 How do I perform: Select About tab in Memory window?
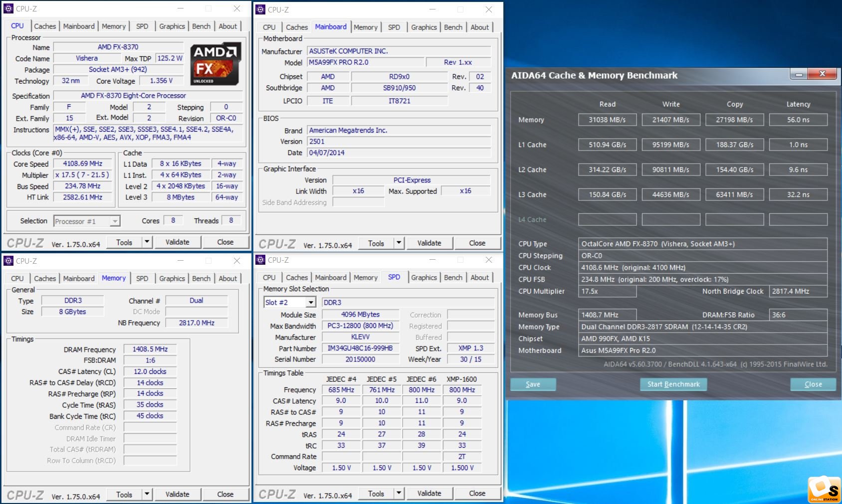tap(228, 278)
